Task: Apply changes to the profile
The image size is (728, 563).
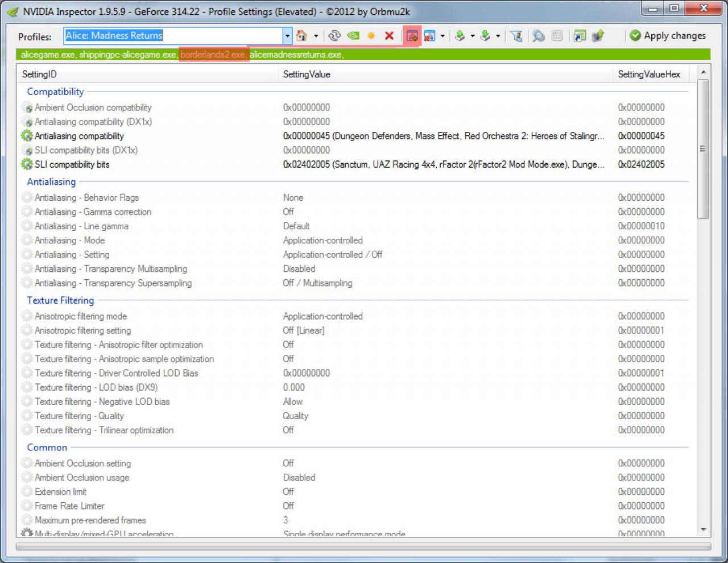Action: point(668,35)
